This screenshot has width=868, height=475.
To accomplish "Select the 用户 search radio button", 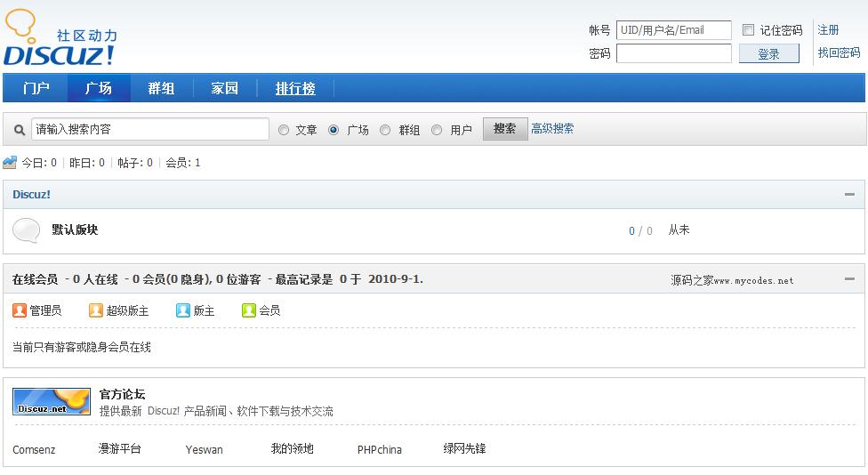I will point(436,130).
